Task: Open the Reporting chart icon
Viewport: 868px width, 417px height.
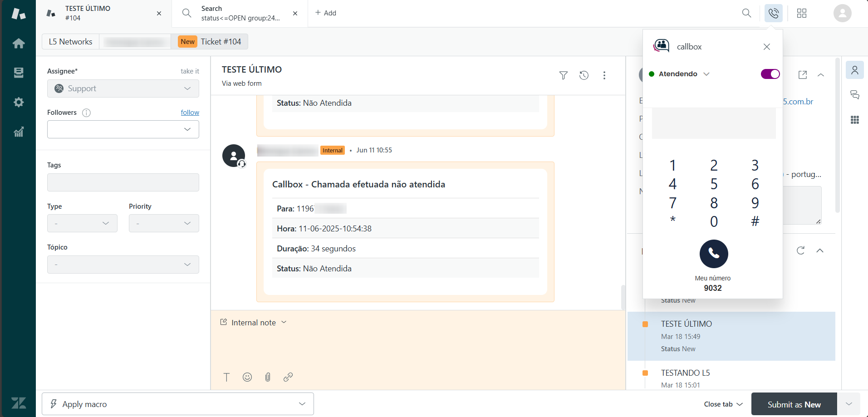Action: click(x=19, y=132)
